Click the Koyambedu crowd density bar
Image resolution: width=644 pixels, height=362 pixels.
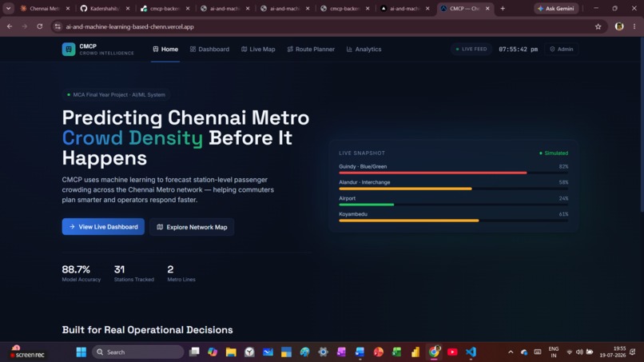coord(453,221)
